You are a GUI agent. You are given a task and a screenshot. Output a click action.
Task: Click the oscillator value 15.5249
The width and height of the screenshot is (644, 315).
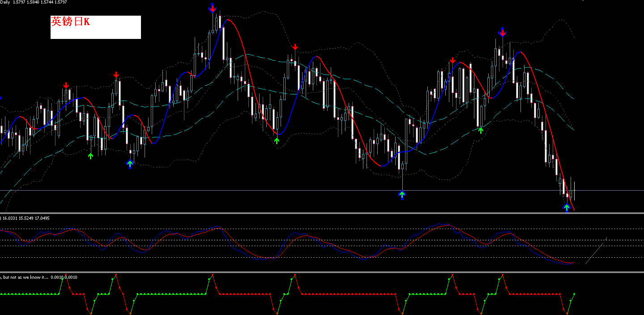26,218
